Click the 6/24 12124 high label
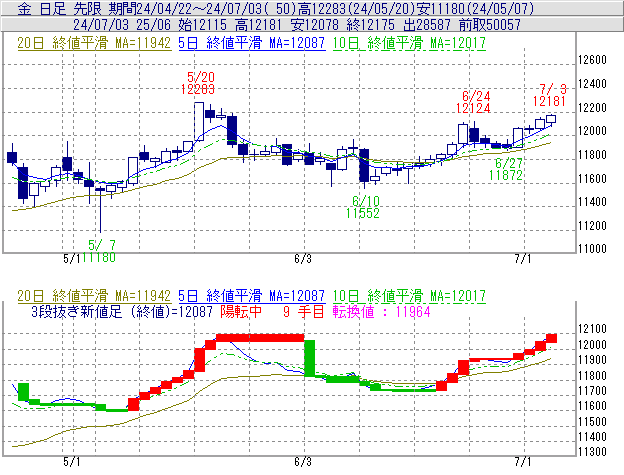The width and height of the screenshot is (624, 475). pyautogui.click(x=473, y=102)
